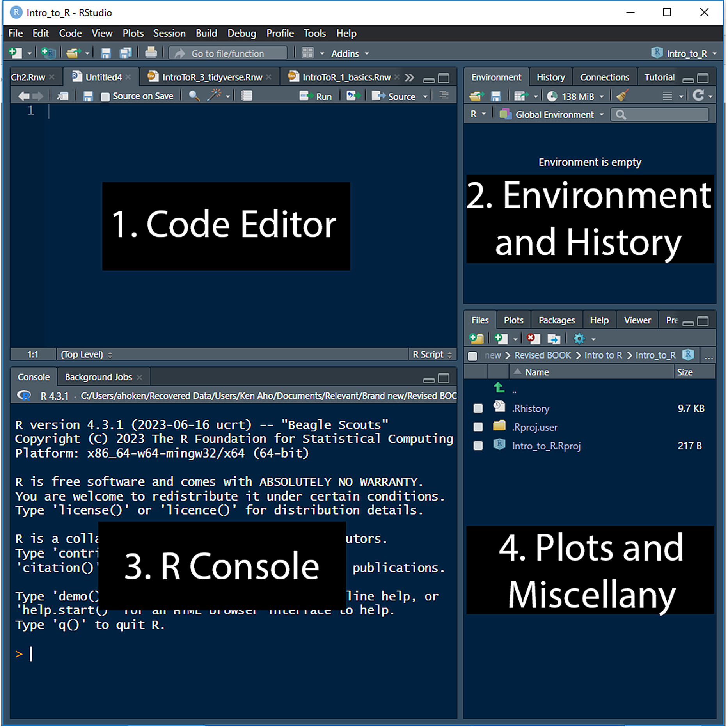The width and height of the screenshot is (728, 728).
Task: Expand the Source button dropdown arrow
Action: pos(426,96)
